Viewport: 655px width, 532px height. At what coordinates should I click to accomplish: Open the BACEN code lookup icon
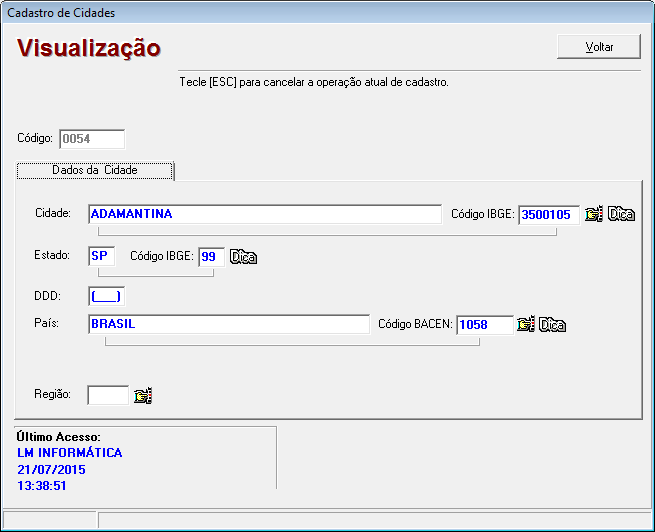click(525, 325)
